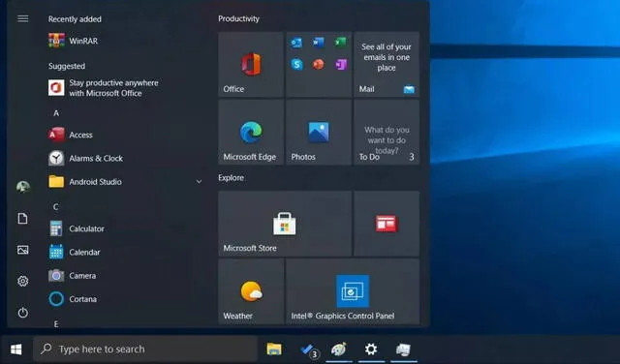Image resolution: width=620 pixels, height=364 pixels.
Task: Click the Suggested heading
Action: 67,66
